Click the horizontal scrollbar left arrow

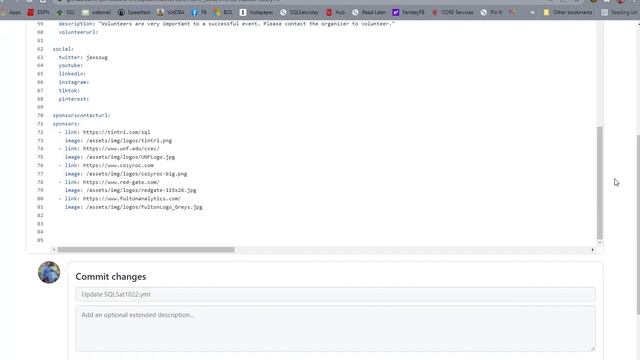pos(54,249)
